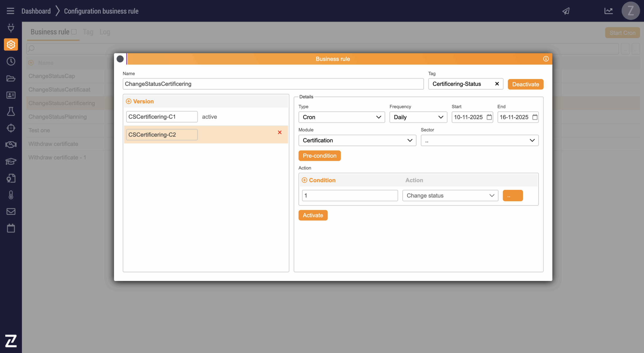Expand the Type dropdown showing Cron

click(341, 117)
